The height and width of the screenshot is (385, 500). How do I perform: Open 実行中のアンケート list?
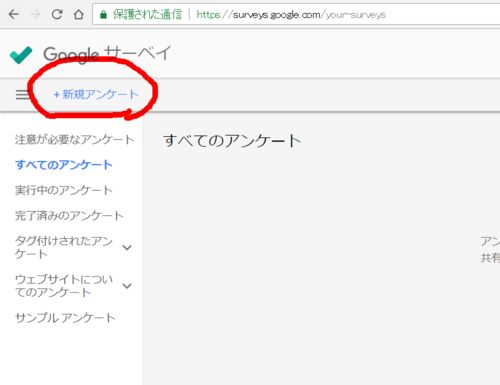click(x=64, y=190)
